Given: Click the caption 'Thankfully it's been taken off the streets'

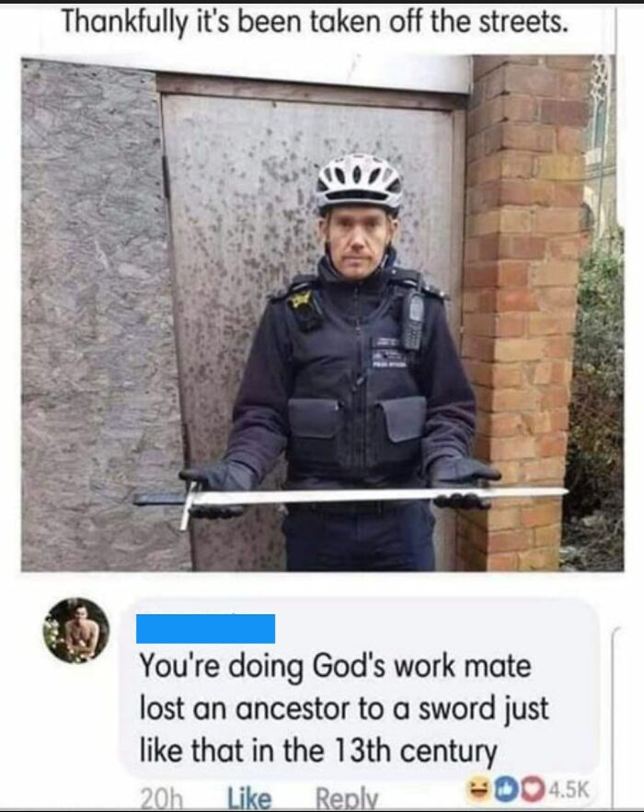Looking at the screenshot, I should point(315,24).
